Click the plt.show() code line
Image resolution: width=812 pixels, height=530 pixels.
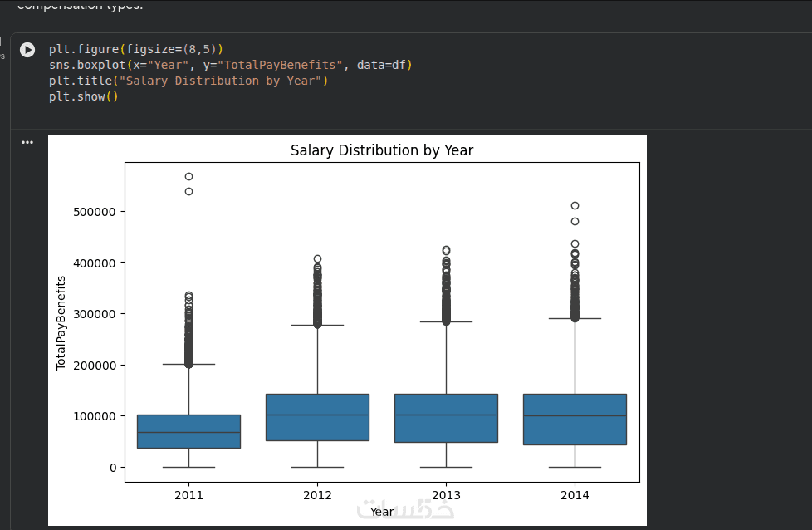(84, 96)
